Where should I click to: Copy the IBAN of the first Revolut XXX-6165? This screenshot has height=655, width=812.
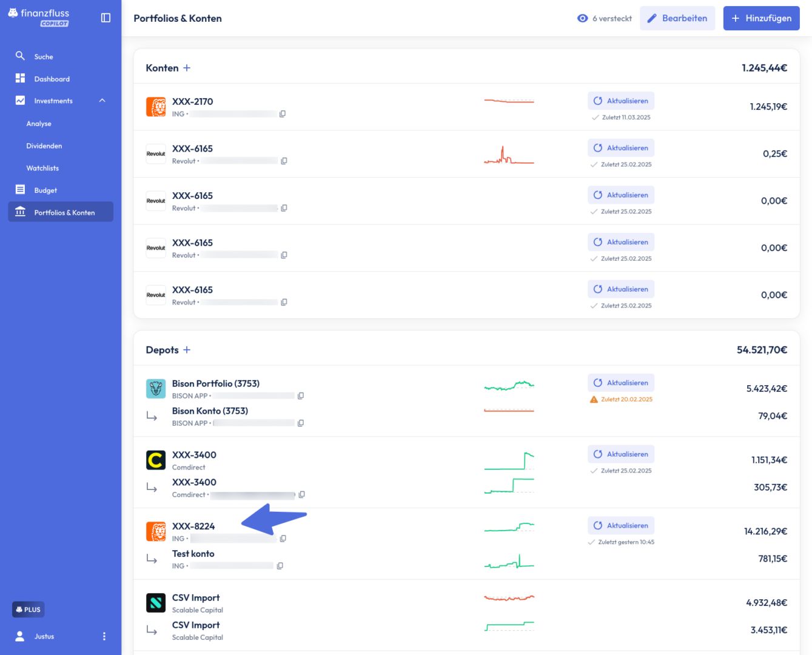coord(284,161)
